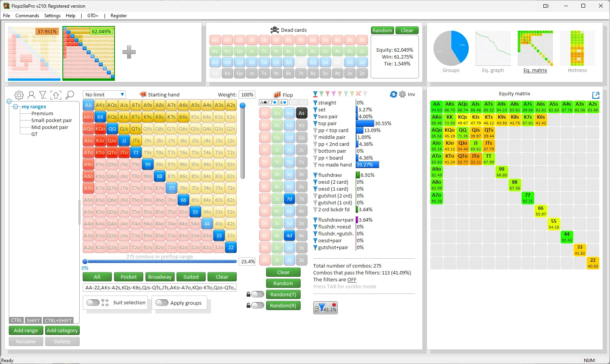Open the No limit game type dropdown
The height and width of the screenshot is (364, 610).
[105, 95]
